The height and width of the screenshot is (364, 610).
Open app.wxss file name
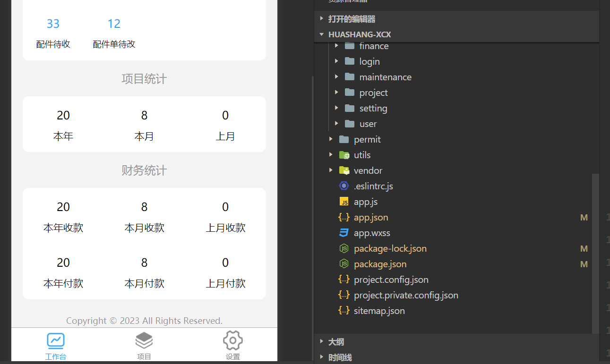372,233
